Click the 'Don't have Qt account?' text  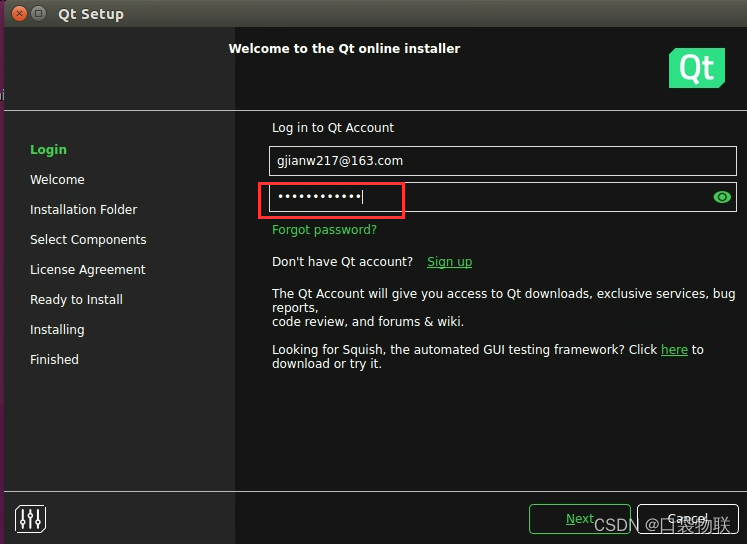point(342,262)
